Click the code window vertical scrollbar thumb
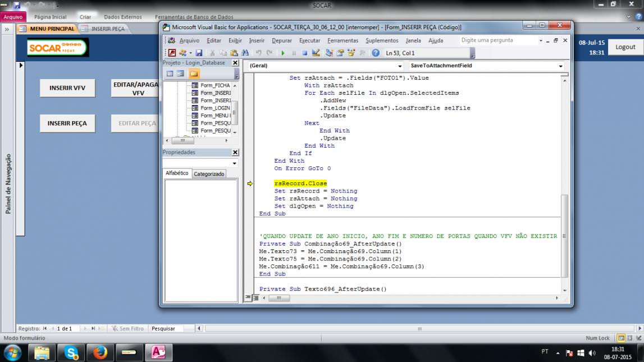644x362 pixels. click(565, 236)
